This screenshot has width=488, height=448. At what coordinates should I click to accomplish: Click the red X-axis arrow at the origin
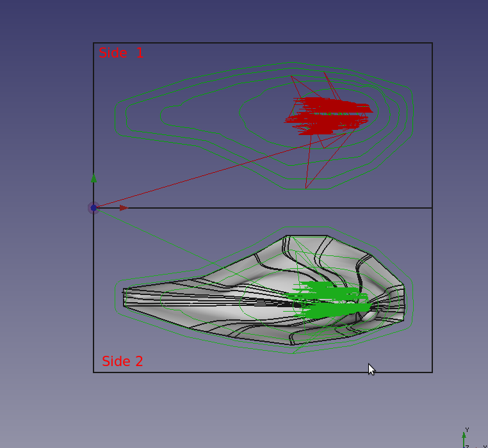124,208
